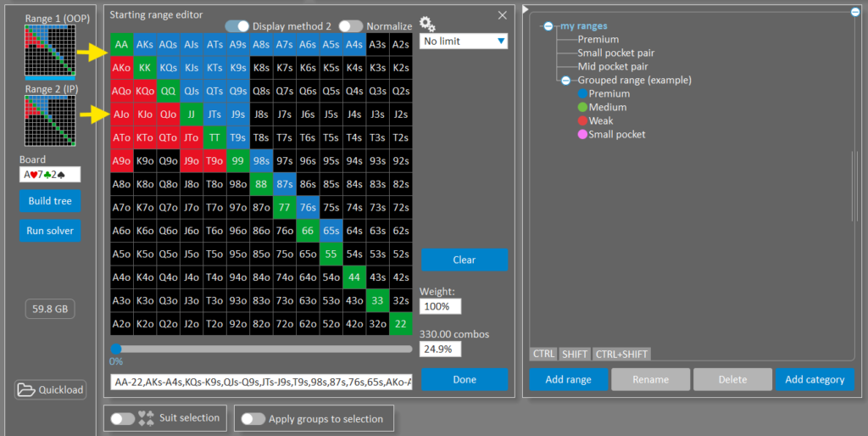Open the Range 2 (IP) thumbnail
The width and height of the screenshot is (868, 436).
pyautogui.click(x=50, y=120)
